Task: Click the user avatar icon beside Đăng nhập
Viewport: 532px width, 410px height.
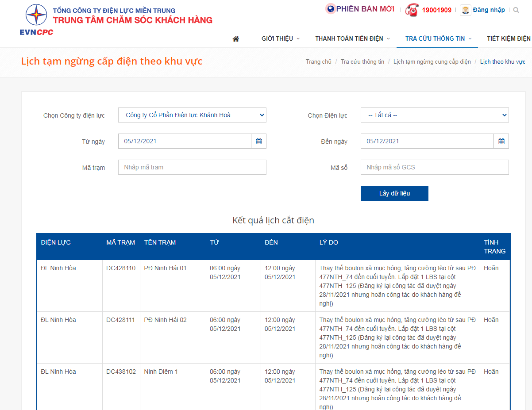Action: (466, 10)
